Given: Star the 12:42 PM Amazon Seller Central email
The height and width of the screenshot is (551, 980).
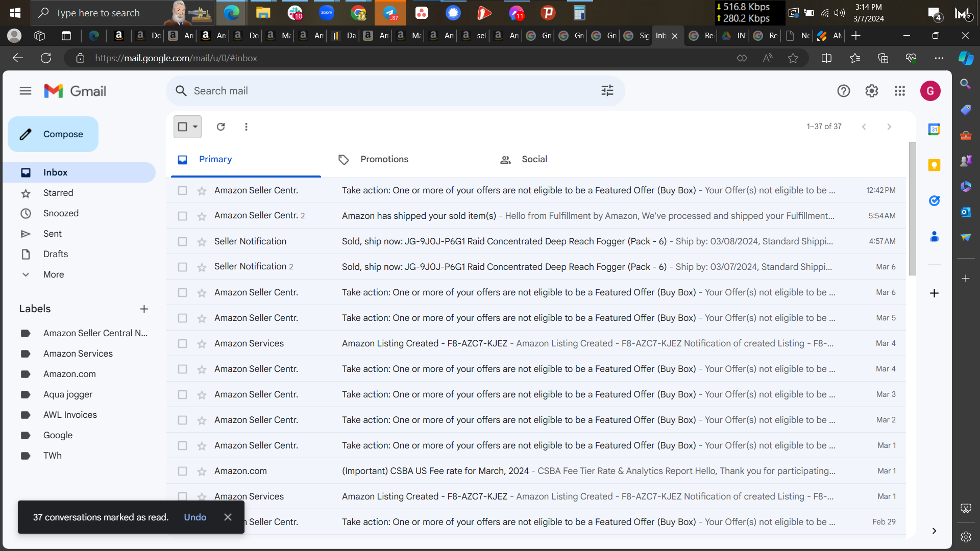Looking at the screenshot, I should [202, 191].
